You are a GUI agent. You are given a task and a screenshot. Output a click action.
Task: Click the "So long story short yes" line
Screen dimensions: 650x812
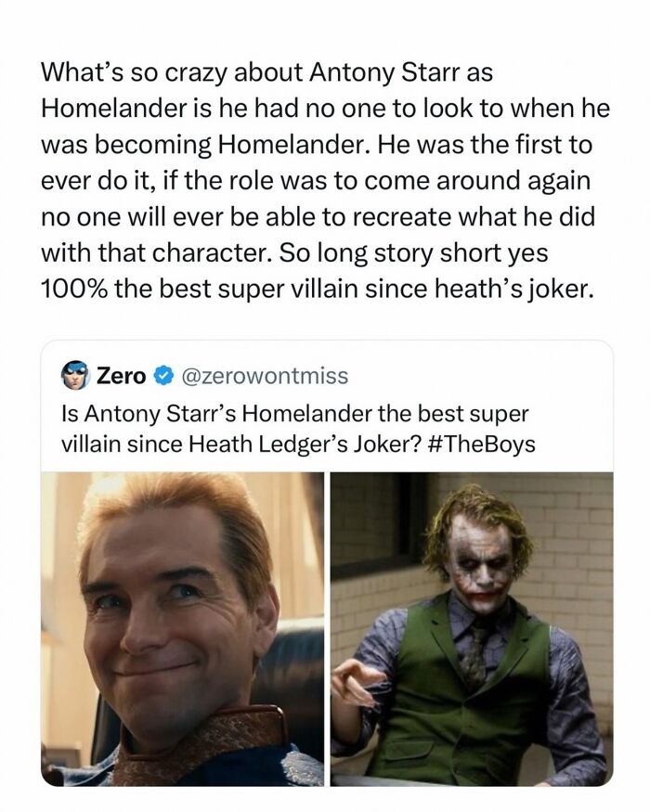(412, 253)
